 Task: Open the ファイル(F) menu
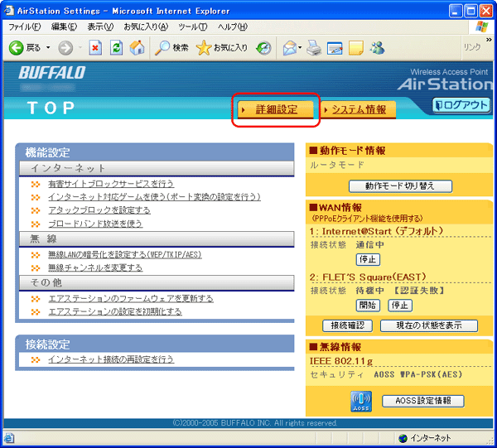(24, 27)
